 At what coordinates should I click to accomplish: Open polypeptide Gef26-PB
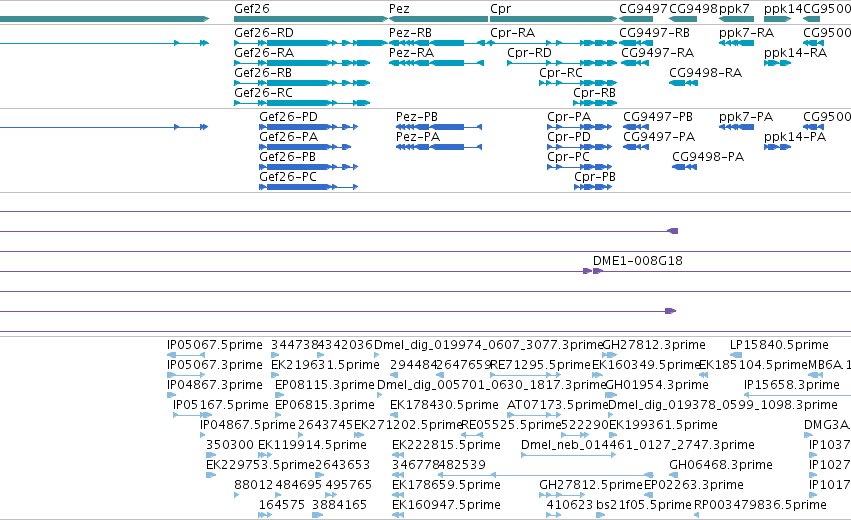[x=309, y=167]
